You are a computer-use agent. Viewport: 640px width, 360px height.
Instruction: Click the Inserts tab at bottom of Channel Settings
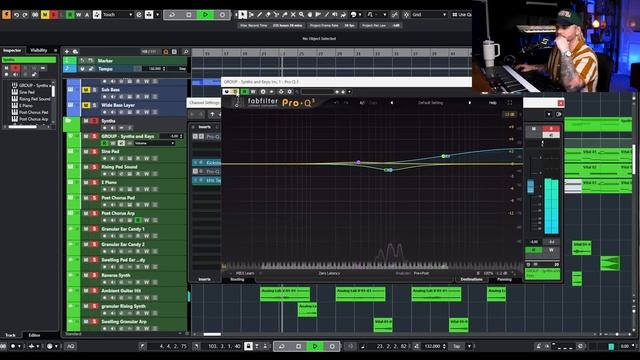204,280
